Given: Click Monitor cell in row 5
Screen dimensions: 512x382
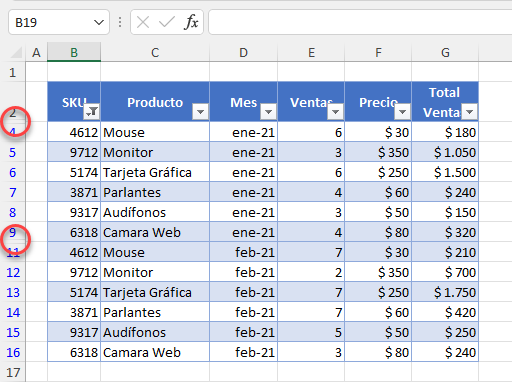Looking at the screenshot, I should [155, 152].
